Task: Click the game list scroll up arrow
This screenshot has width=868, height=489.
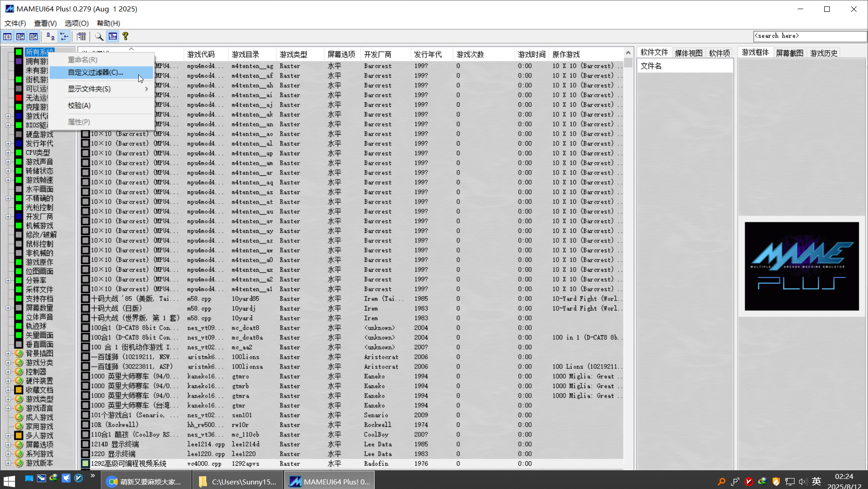Action: pos(628,53)
